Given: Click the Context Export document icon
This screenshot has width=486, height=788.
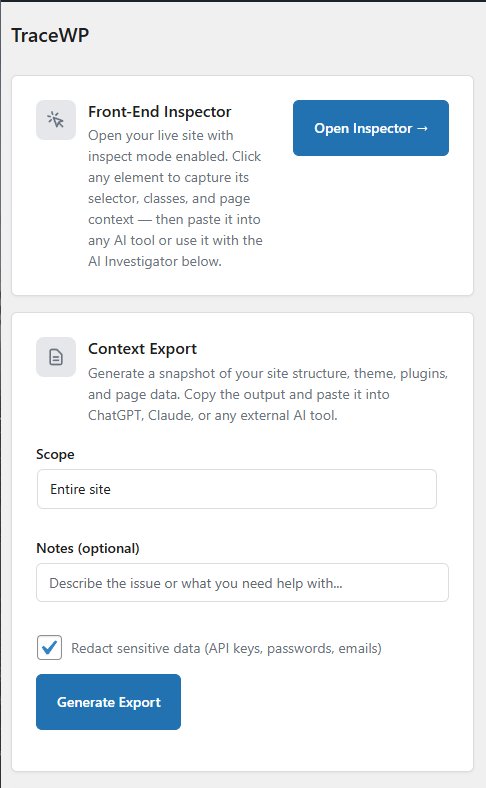Looking at the screenshot, I should coord(56,357).
